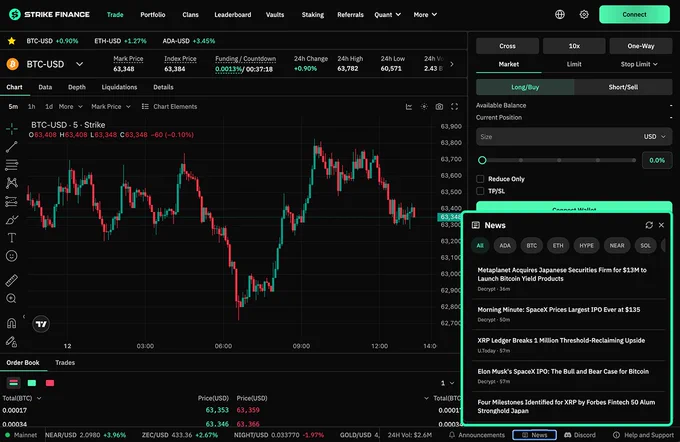
Task: Switch to the Depth tab
Action: click(x=77, y=87)
